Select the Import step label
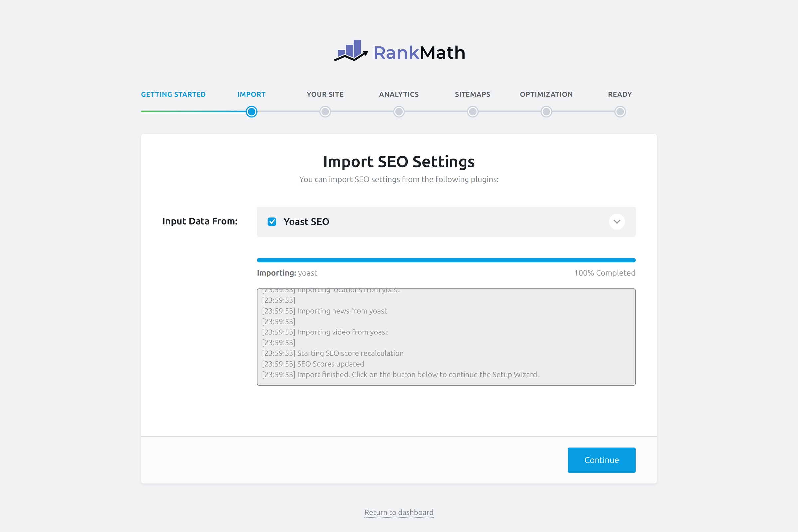This screenshot has width=798, height=532. (251, 94)
